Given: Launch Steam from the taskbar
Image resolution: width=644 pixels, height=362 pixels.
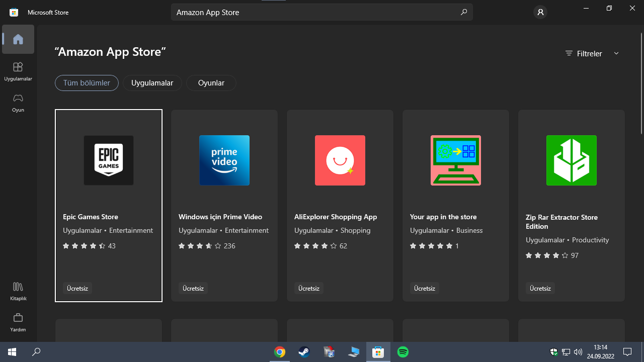Looking at the screenshot, I should tap(304, 352).
